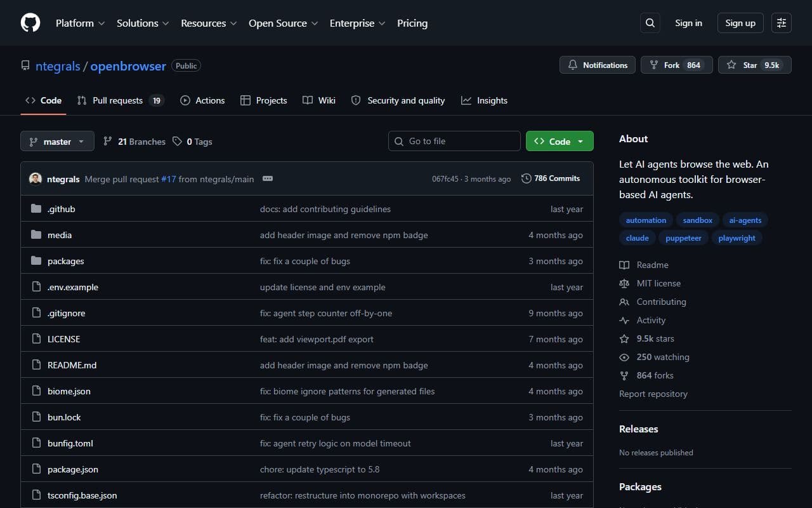Switch to the Pull requests tab

click(120, 100)
